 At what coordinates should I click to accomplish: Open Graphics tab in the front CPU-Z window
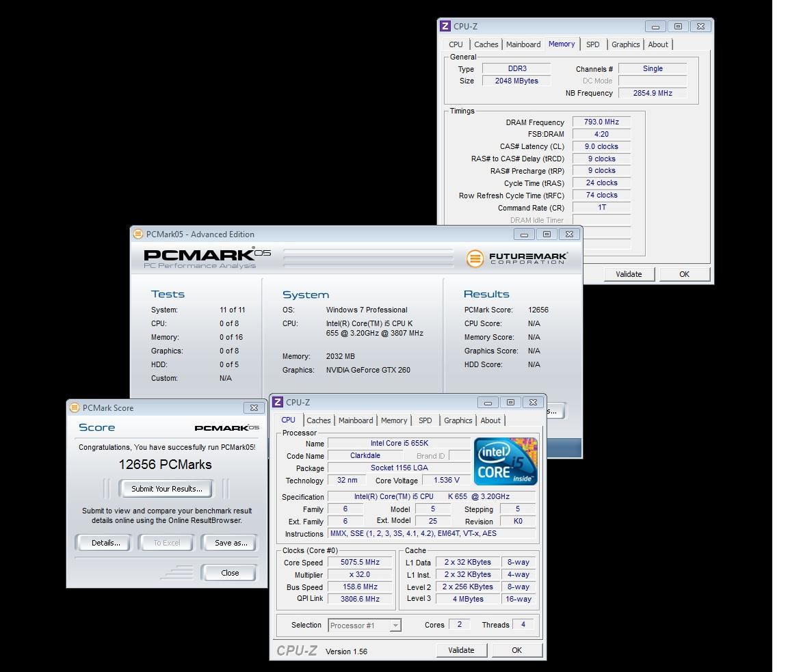click(458, 420)
